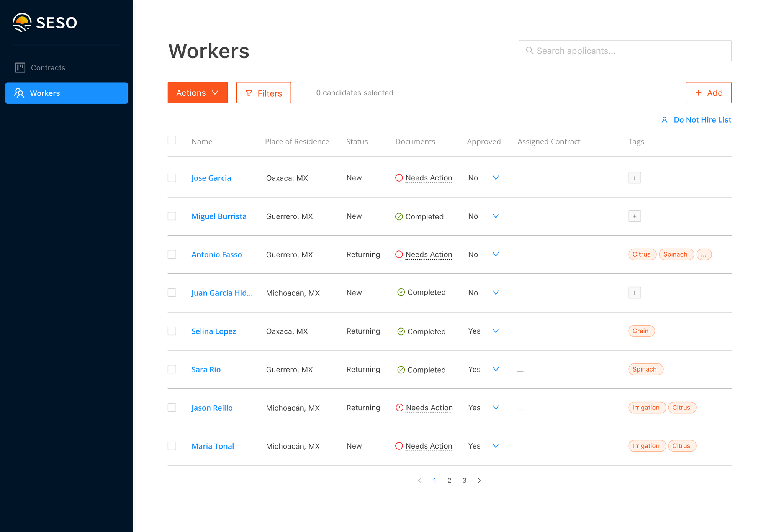Toggle the select-all checkbox in table header
766x532 pixels.
tap(172, 140)
